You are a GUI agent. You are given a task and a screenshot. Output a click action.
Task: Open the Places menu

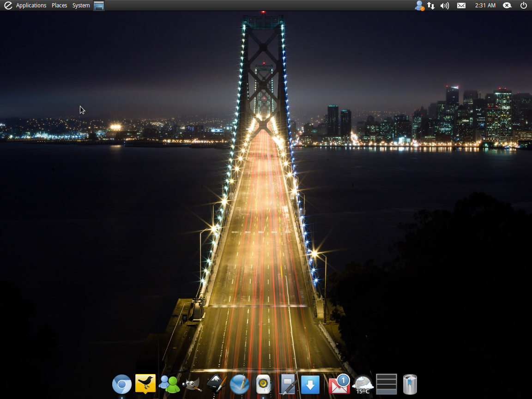(x=60, y=6)
